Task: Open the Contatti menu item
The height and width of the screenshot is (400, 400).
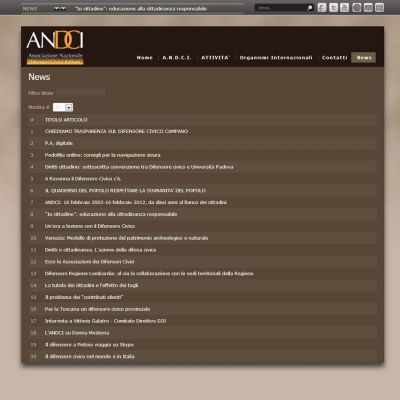Action: (x=334, y=58)
